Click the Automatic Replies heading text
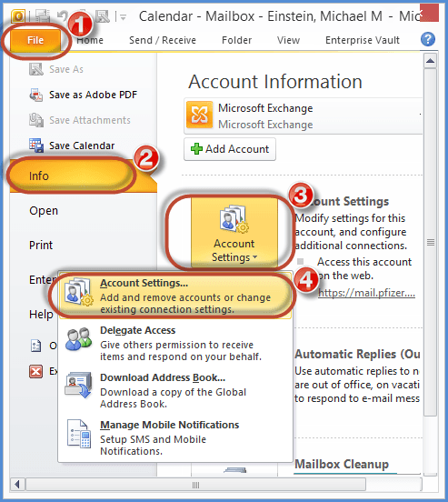 pyautogui.click(x=357, y=354)
